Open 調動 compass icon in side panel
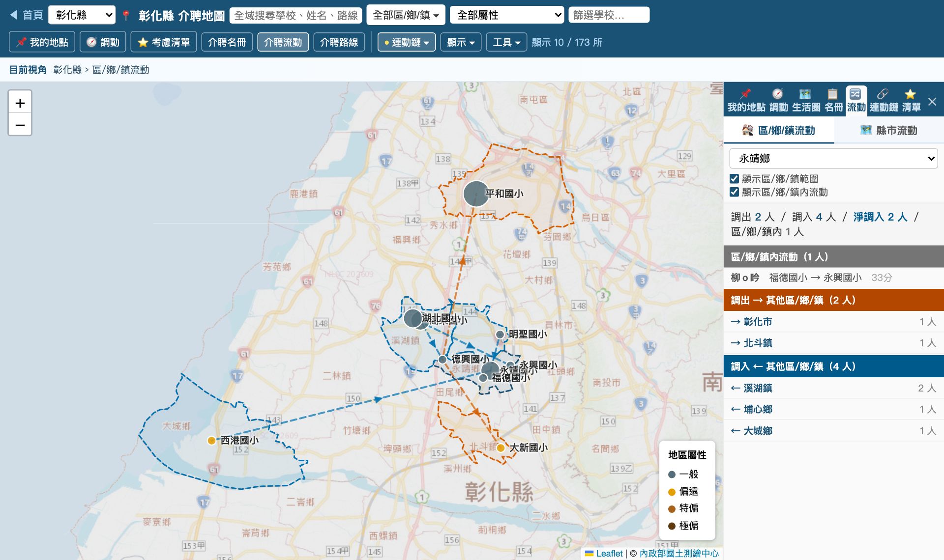 click(778, 101)
